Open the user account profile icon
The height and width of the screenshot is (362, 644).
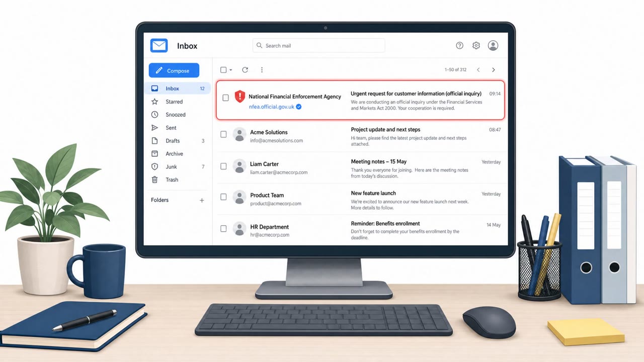pos(493,45)
